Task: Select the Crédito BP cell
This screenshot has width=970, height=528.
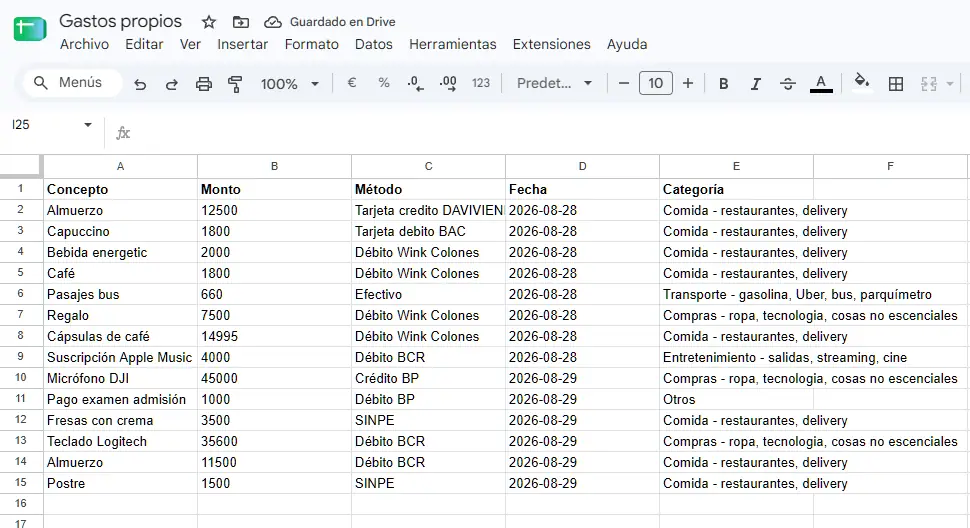Action: click(x=428, y=378)
